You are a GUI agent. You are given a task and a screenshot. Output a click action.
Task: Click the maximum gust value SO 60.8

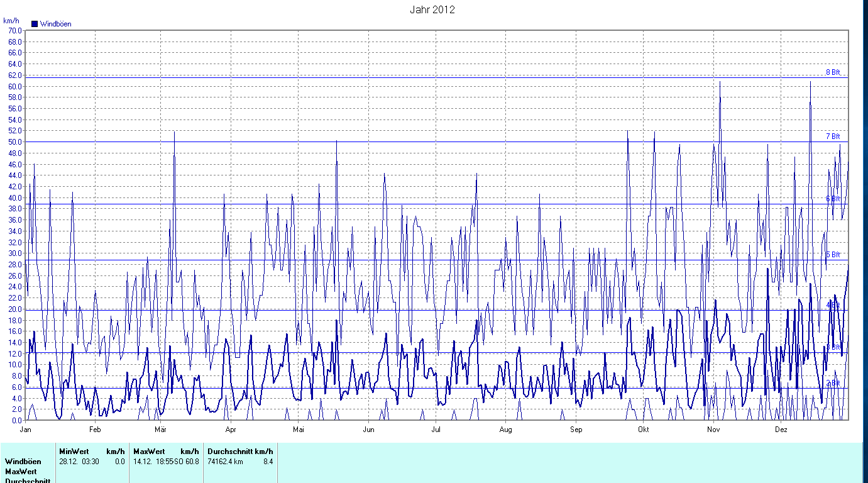coord(186,462)
